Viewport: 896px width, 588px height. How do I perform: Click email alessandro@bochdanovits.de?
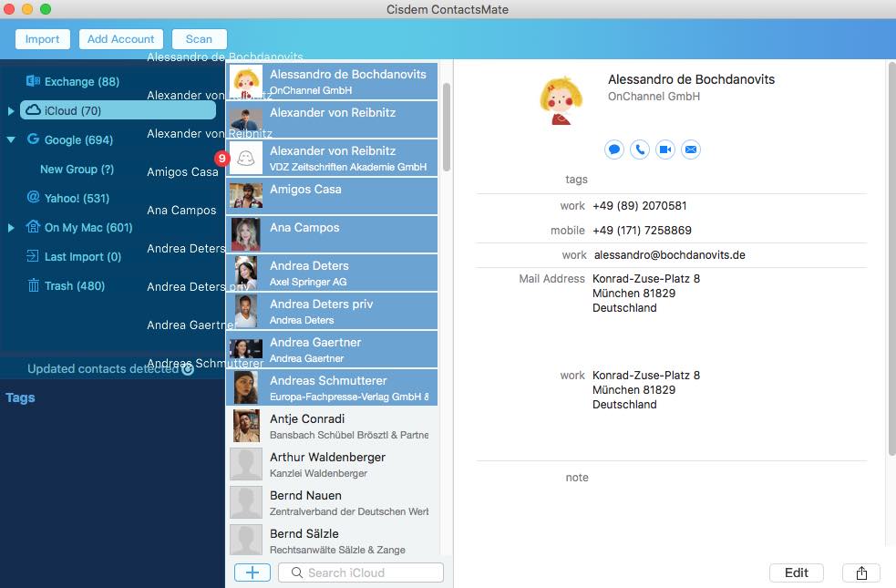(669, 255)
